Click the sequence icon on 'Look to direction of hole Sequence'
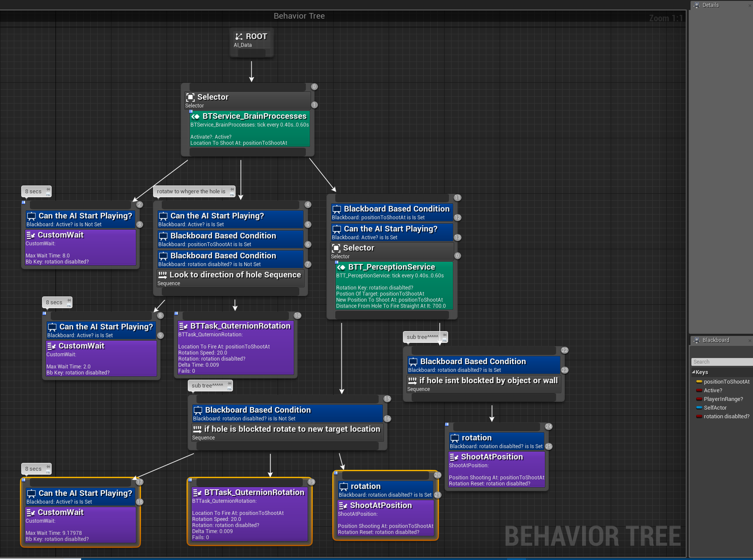 click(162, 274)
